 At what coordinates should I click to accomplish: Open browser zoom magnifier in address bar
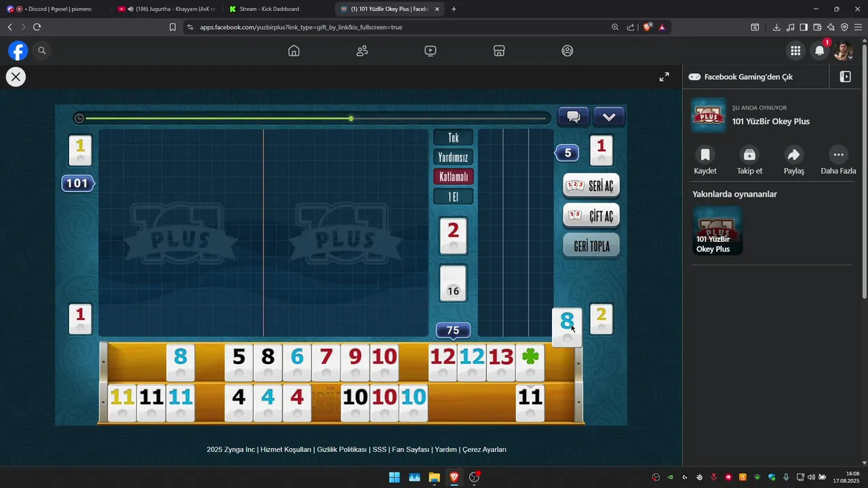(x=615, y=27)
